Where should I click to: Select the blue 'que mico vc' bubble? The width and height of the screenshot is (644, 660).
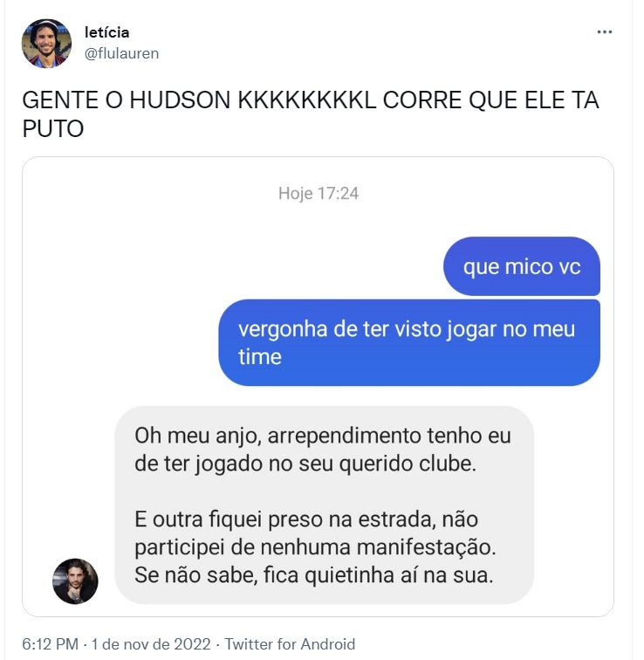point(522,266)
